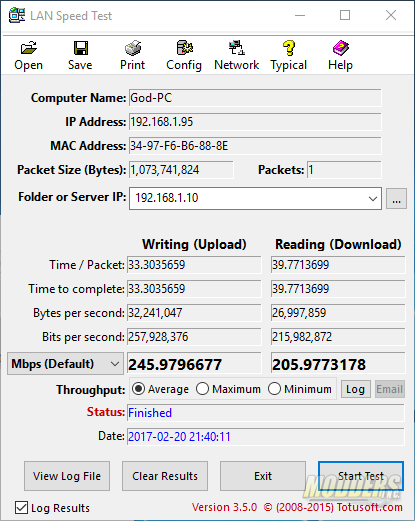Open the View Log File button
Image resolution: width=415 pixels, height=521 pixels.
(x=67, y=476)
